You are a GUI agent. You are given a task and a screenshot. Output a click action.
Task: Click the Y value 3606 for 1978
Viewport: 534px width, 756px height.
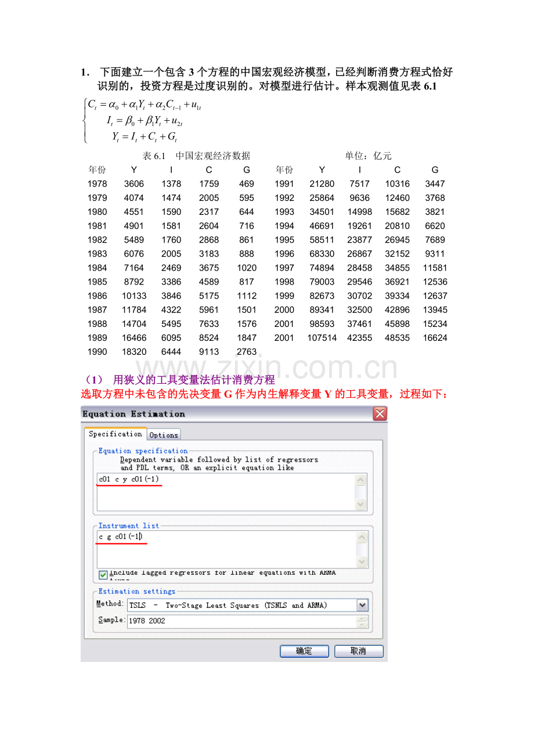[x=134, y=183]
